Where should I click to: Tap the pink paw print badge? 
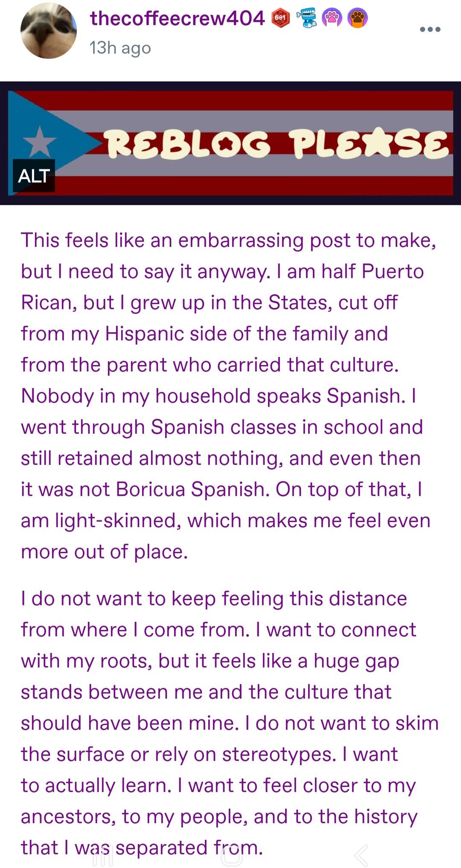[x=332, y=18]
